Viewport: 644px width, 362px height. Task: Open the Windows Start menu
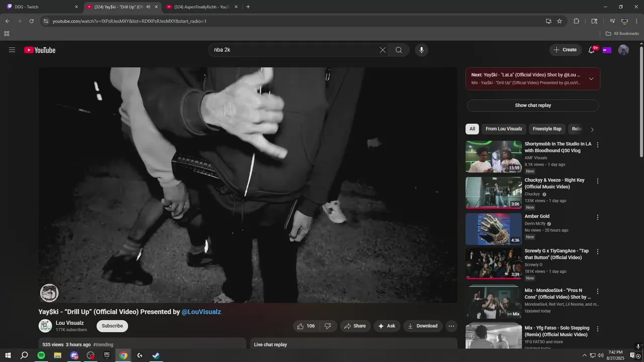[x=8, y=355]
